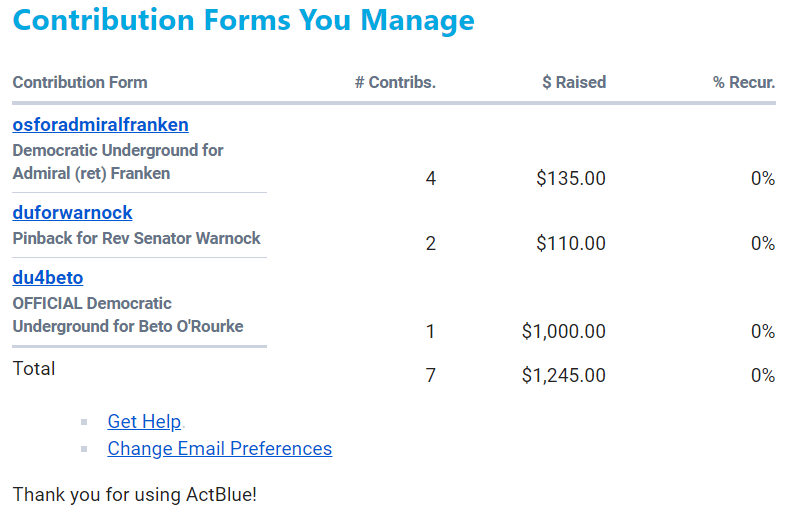Select the $1,000.00 raised amount
The width and height of the screenshot is (789, 515).
[x=563, y=332]
